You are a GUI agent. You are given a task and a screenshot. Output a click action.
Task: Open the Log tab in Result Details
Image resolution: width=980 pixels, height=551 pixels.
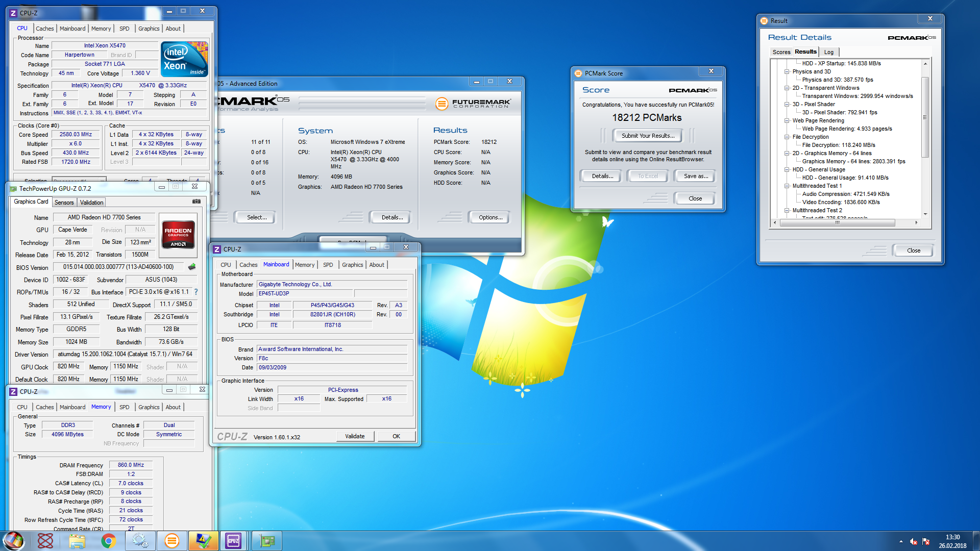point(829,52)
